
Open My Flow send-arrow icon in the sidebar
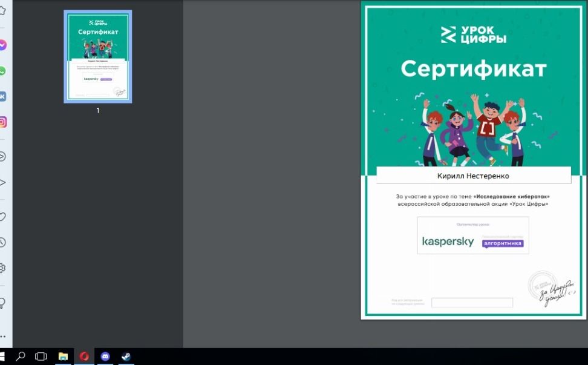2,183
